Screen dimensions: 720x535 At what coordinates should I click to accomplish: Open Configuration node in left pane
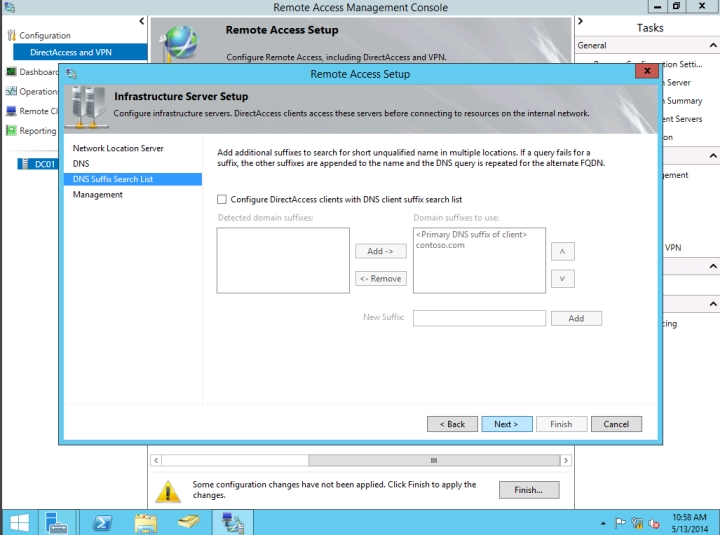(x=45, y=35)
